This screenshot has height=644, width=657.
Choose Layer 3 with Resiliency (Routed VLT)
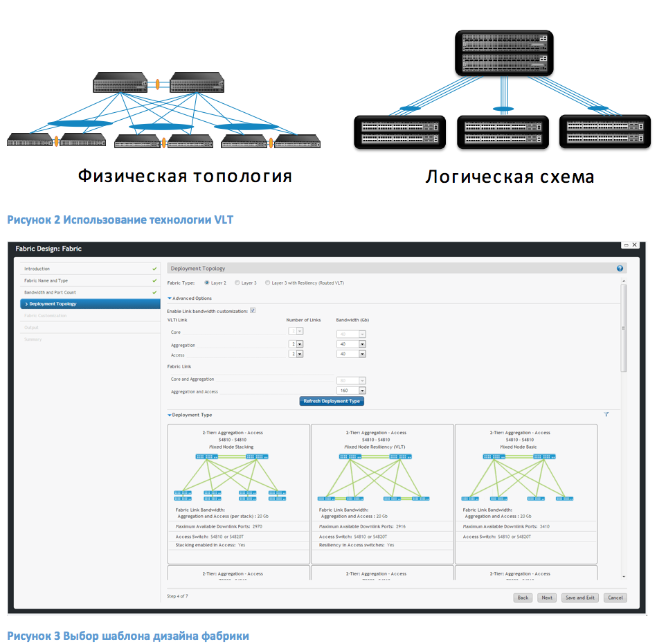(269, 283)
